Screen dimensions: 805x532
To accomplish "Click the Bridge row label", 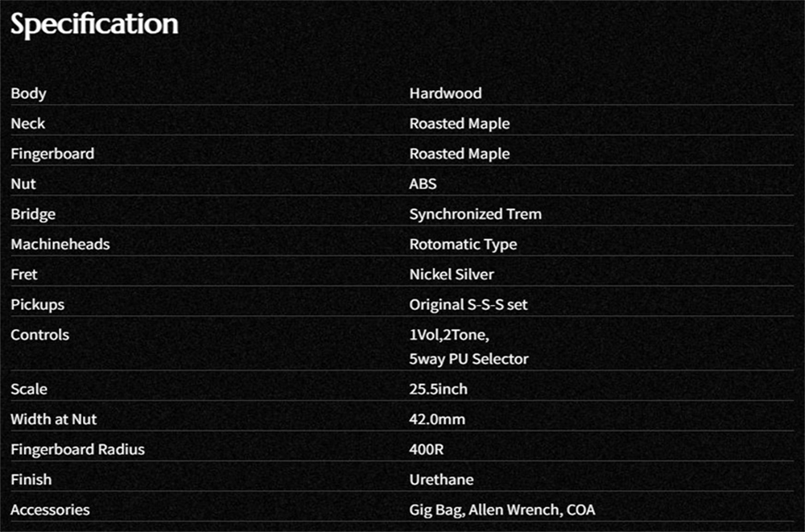I will click(33, 215).
